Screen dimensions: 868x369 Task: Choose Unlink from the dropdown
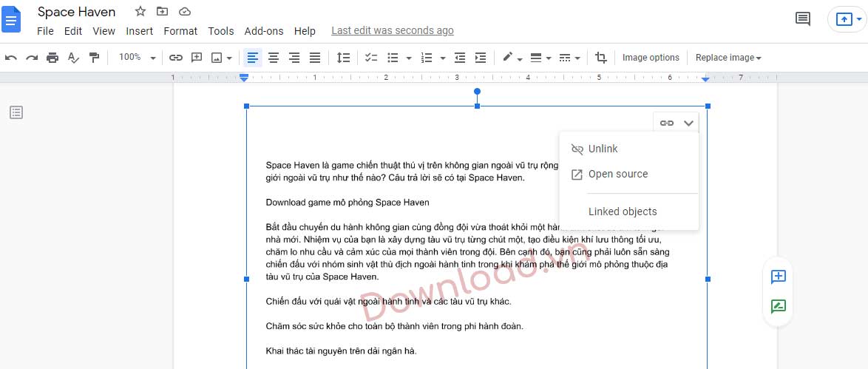click(x=629, y=149)
